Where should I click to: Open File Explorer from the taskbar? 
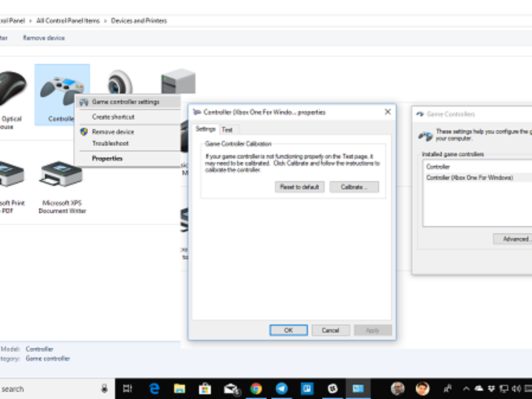179,389
